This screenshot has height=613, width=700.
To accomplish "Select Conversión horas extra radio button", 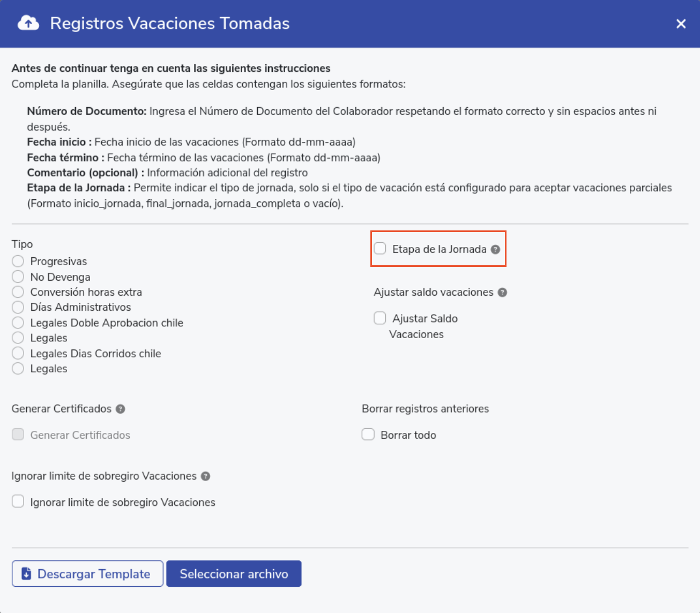I will pos(18,292).
